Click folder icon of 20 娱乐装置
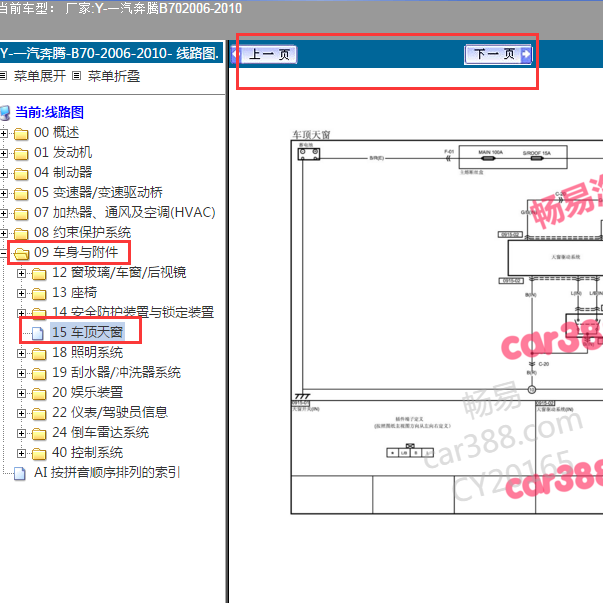Image resolution: width=603 pixels, height=603 pixels. [x=39, y=394]
